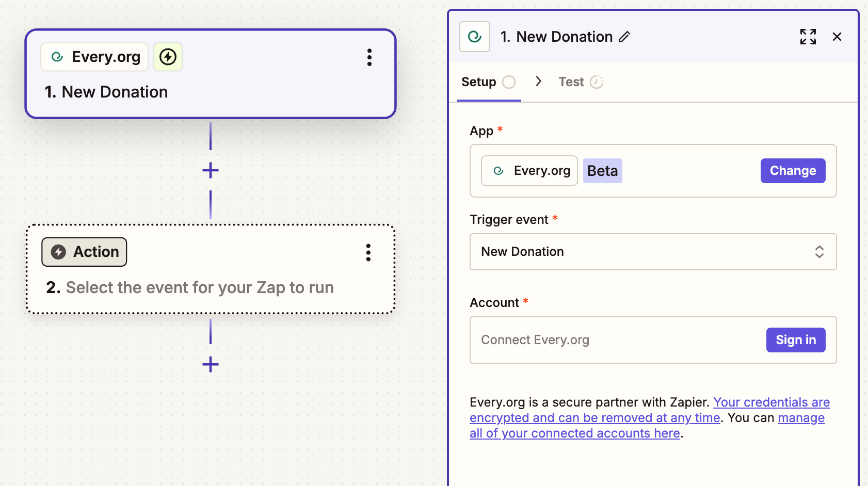Select the step 2 Action card
The height and width of the screenshot is (486, 868).
211,269
